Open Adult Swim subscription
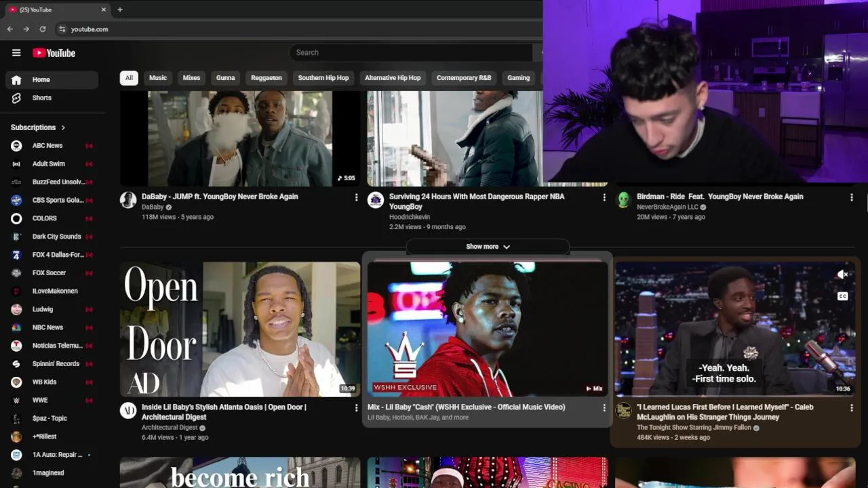This screenshot has width=868, height=488. (52, 164)
